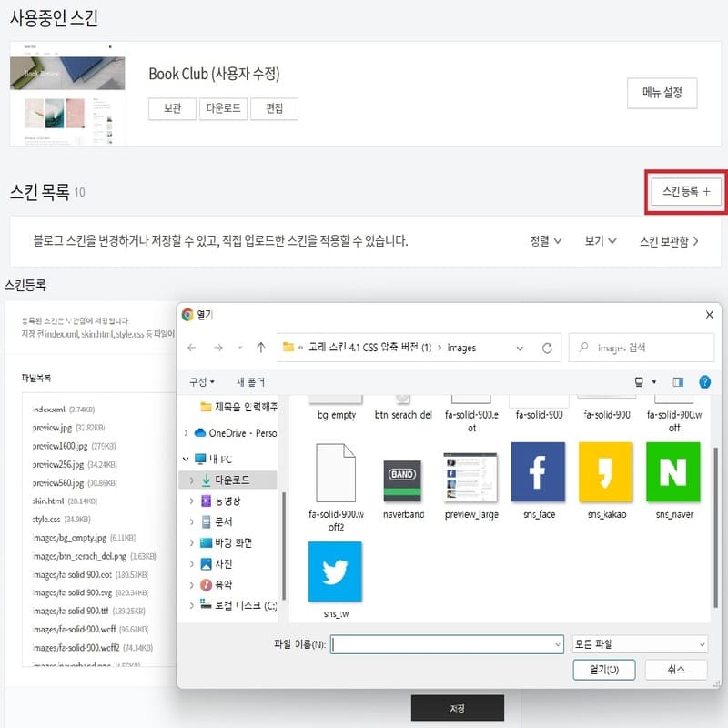Click the 파일 이름 filename input field

point(446,643)
